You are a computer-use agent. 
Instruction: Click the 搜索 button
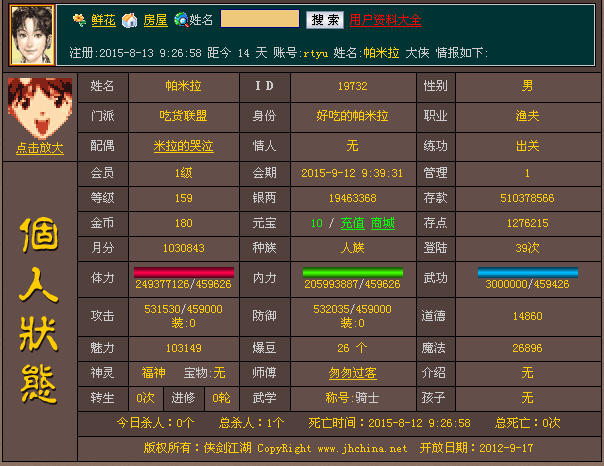pos(325,19)
